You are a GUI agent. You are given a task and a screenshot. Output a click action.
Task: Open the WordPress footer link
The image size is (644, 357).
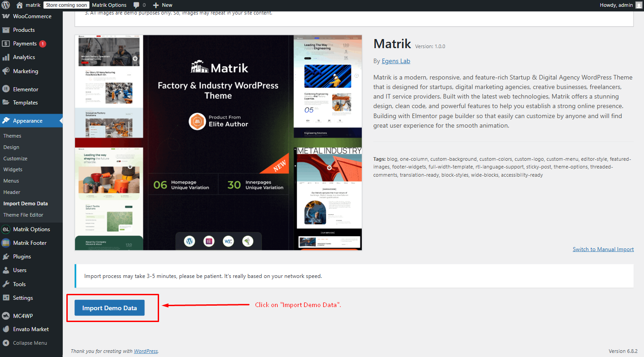(146, 351)
